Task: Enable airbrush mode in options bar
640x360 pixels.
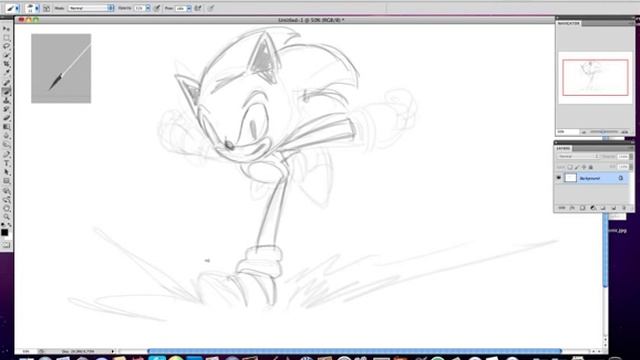Action: (198, 8)
